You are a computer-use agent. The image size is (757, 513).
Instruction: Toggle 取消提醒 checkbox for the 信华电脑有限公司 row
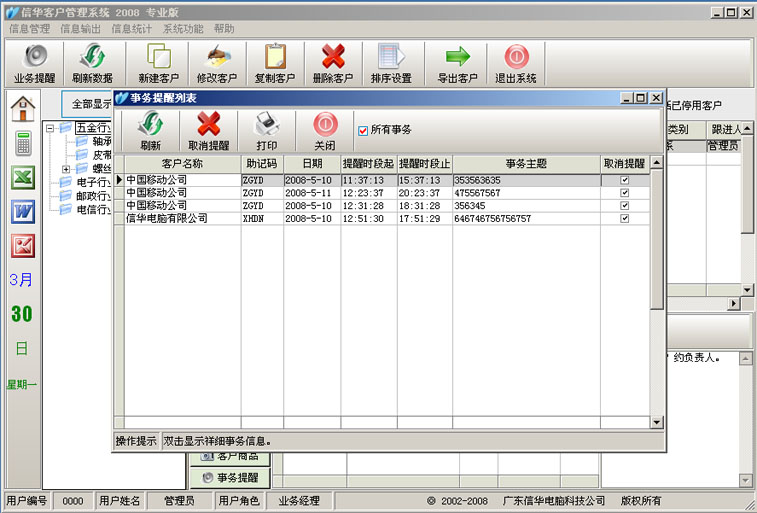coord(624,218)
